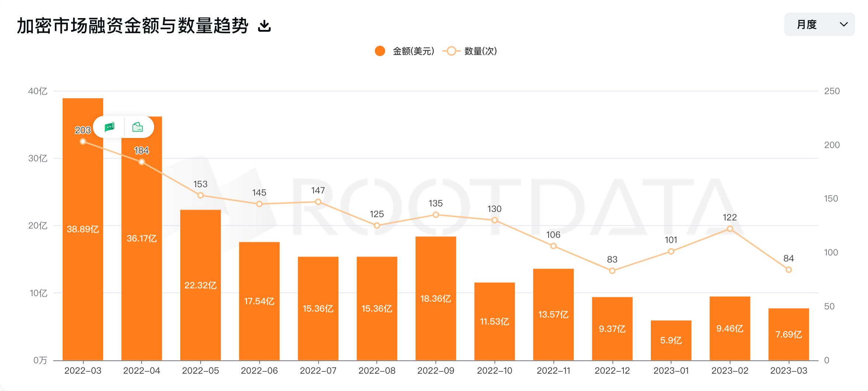Click the line point labeled 106
Screen dimensions: 868x391
click(553, 246)
